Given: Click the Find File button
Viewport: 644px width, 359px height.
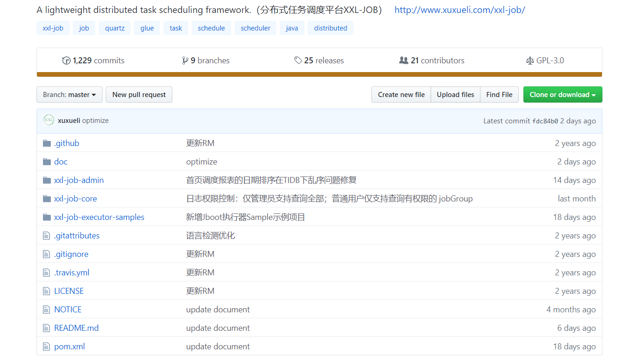Looking at the screenshot, I should (x=499, y=94).
